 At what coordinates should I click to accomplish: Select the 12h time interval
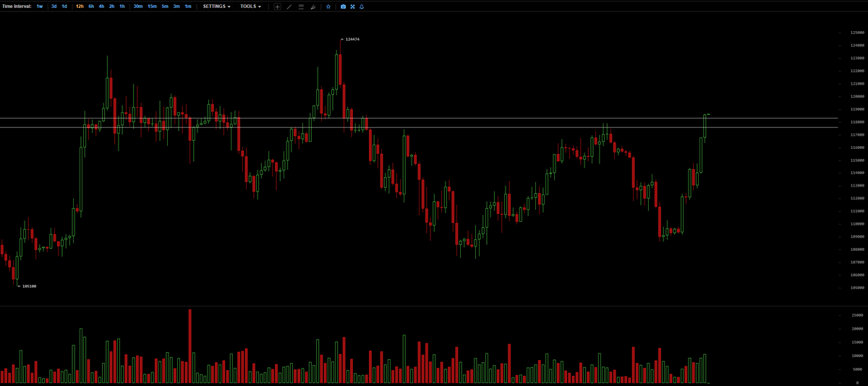click(80, 6)
